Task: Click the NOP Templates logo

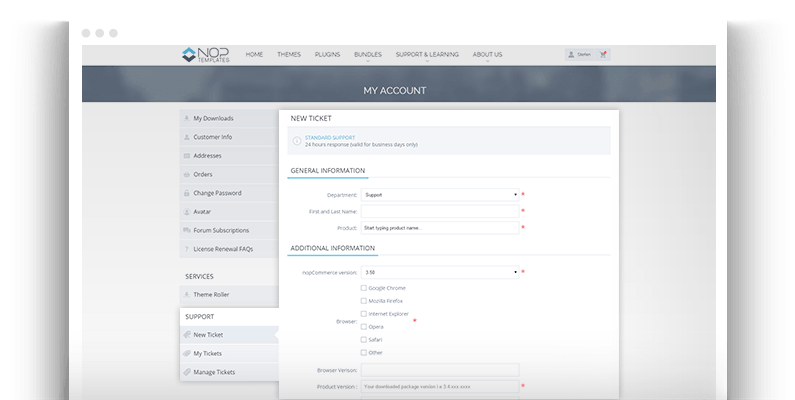Action: [206, 54]
